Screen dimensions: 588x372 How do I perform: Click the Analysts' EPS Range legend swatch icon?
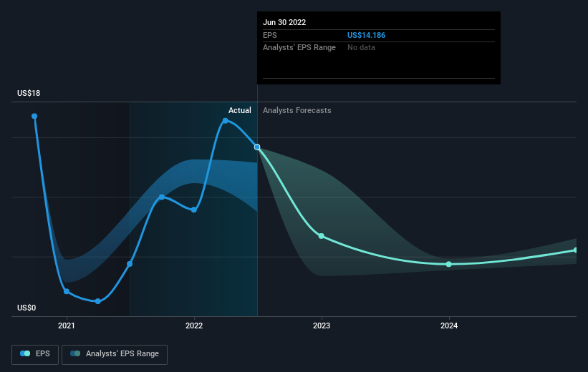coord(74,354)
